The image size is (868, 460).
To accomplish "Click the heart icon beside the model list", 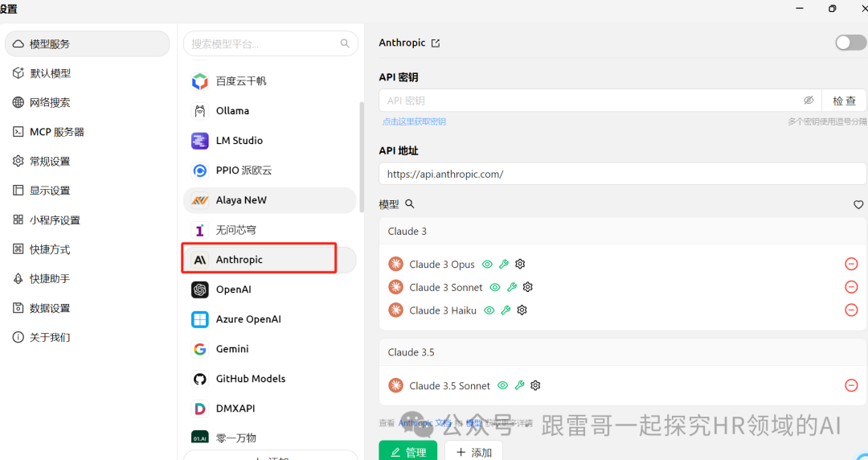I will (x=858, y=204).
